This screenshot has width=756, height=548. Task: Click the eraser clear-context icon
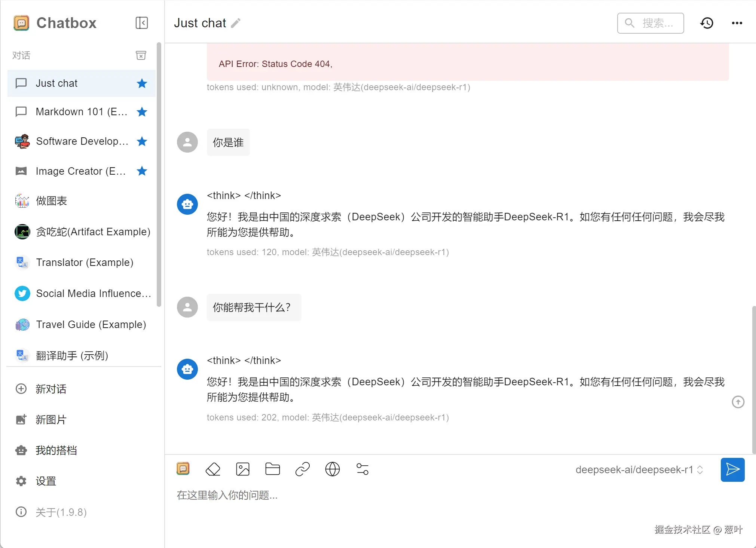[213, 469]
